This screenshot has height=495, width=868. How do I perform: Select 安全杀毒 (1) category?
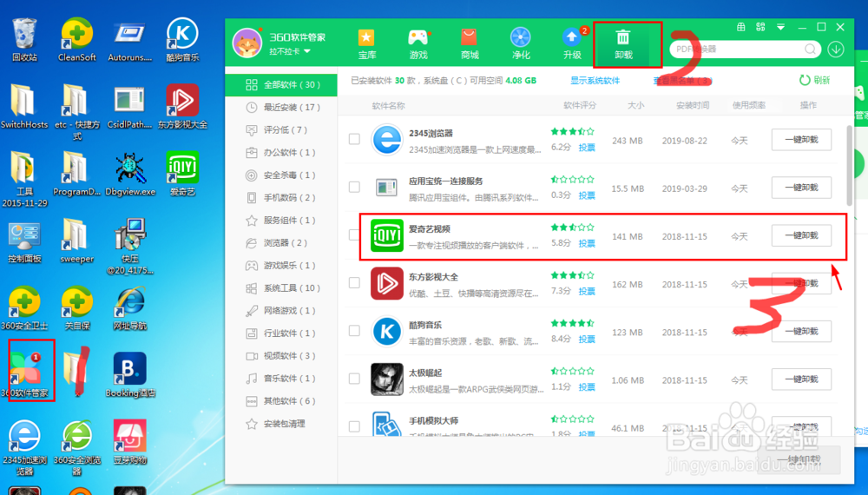281,175
